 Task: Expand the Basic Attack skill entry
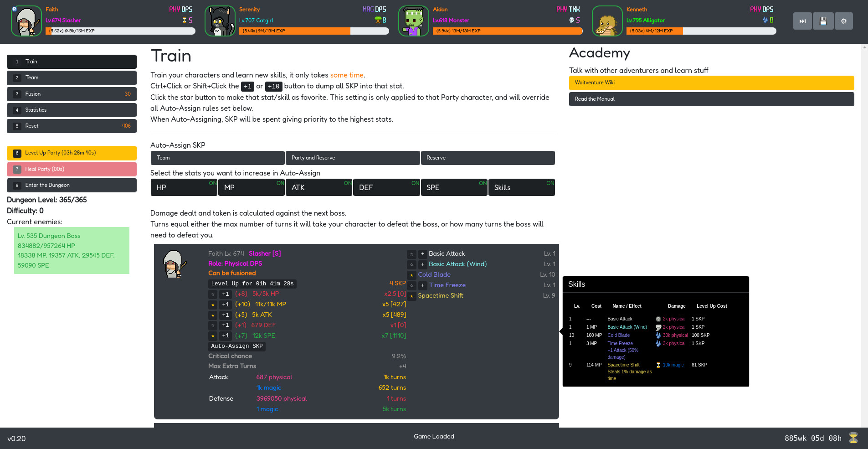click(x=422, y=253)
